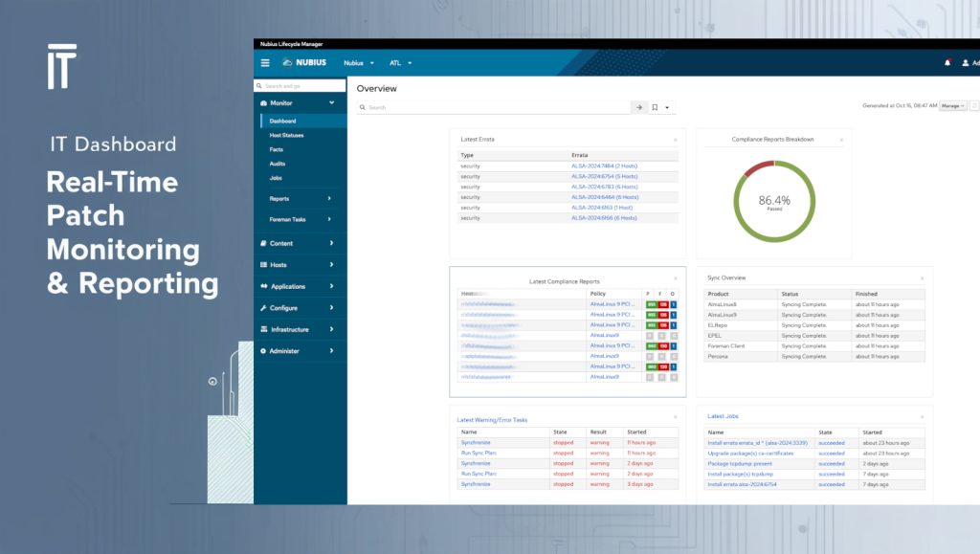
Task: Close the Sync Overview widget
Action: click(x=922, y=278)
